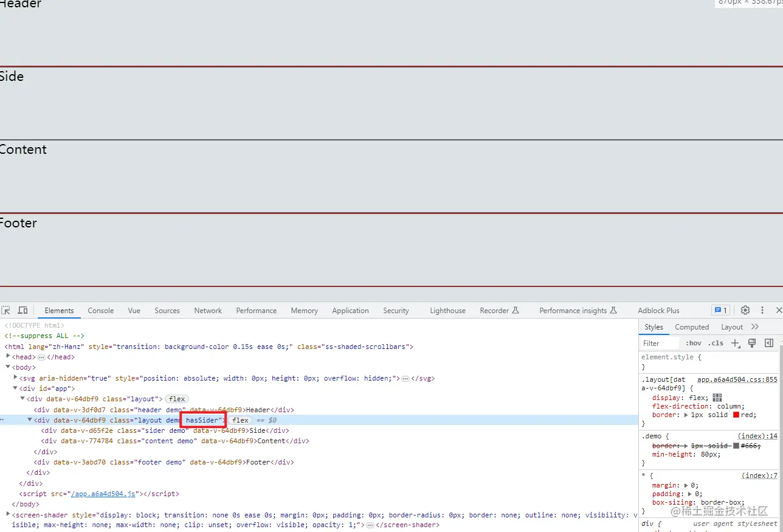783x532 pixels.
Task: Toggle flex badge on the first layout div
Action: 177,399
